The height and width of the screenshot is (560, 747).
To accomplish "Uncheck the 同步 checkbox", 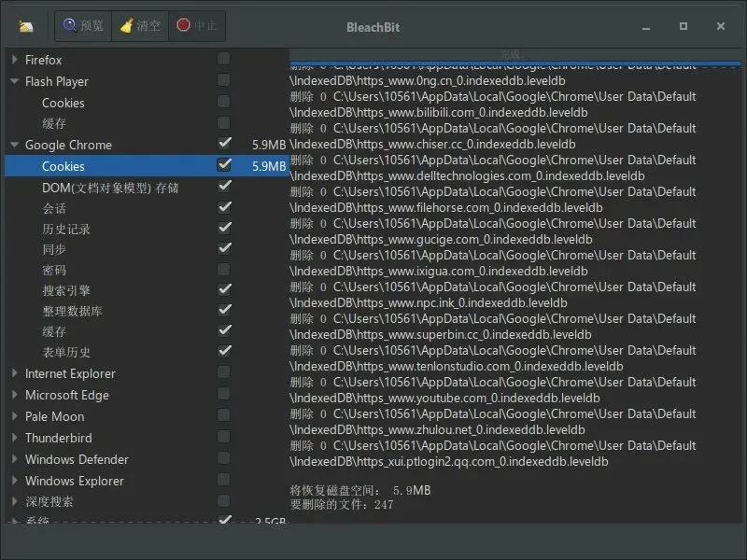I will point(224,248).
